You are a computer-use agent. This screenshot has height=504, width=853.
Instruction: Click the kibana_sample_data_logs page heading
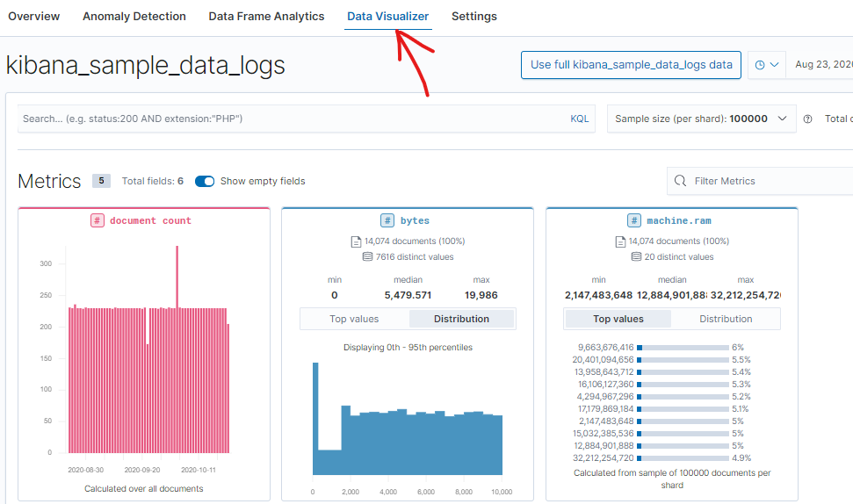(x=145, y=65)
